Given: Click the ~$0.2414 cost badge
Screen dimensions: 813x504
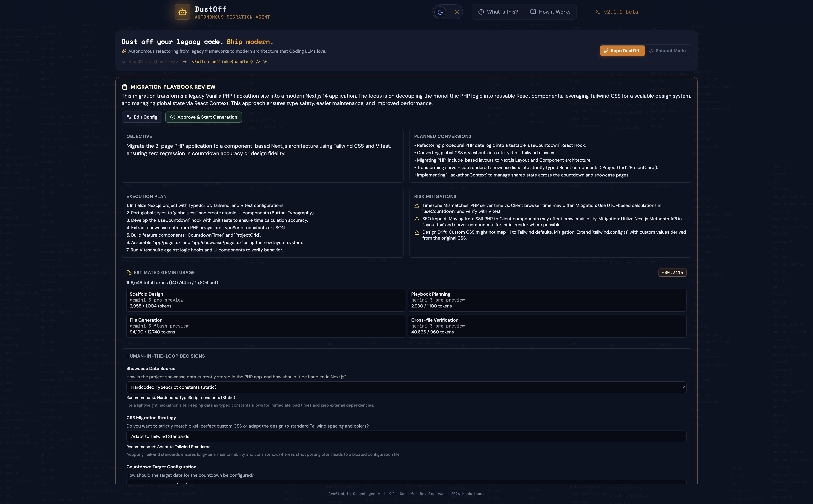Looking at the screenshot, I should click(672, 273).
